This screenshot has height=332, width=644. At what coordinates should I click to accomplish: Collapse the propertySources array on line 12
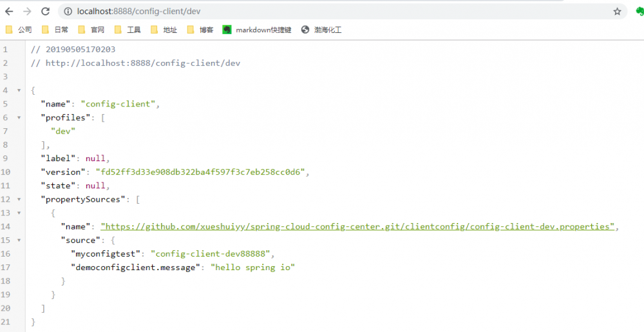click(x=19, y=199)
